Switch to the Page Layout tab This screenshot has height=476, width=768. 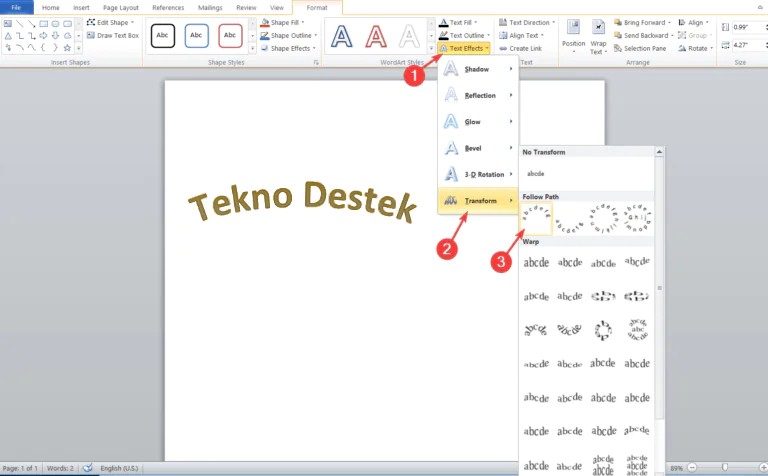[122, 7]
